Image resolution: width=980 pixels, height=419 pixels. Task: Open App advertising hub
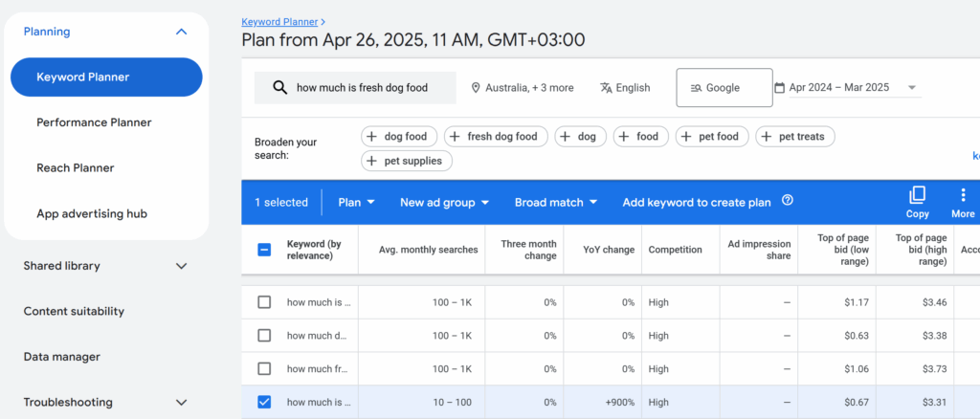tap(92, 213)
